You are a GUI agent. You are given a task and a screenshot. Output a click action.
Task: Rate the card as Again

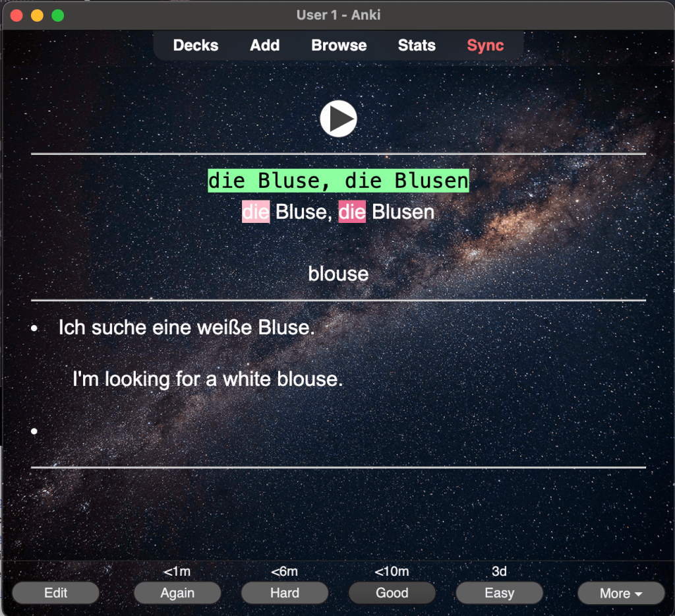pyautogui.click(x=177, y=593)
